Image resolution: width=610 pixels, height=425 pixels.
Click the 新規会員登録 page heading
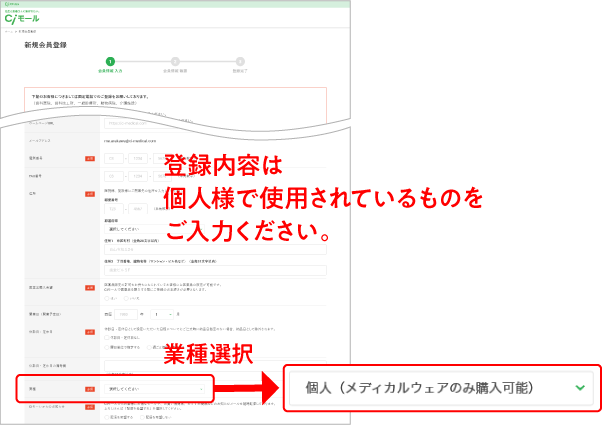point(46,45)
